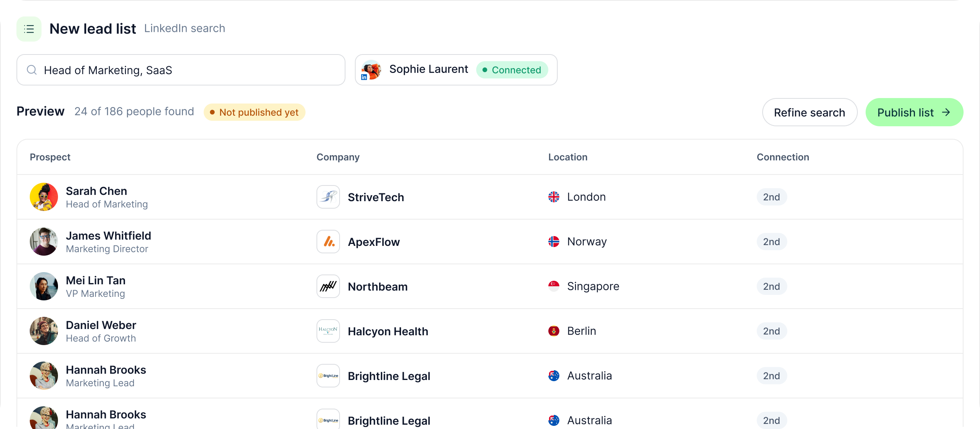Click the Publish list button
This screenshot has height=429, width=980.
pos(914,112)
